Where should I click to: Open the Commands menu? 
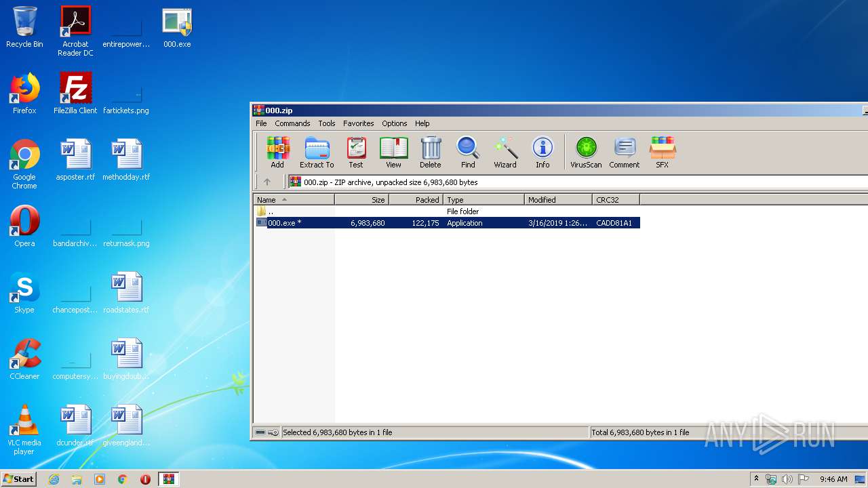click(292, 123)
